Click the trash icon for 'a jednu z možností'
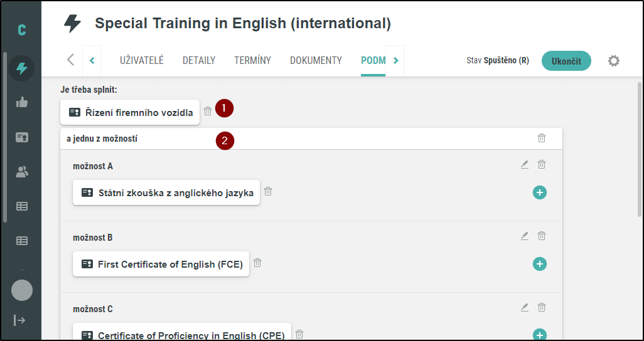The height and width of the screenshot is (341, 644). click(x=542, y=139)
